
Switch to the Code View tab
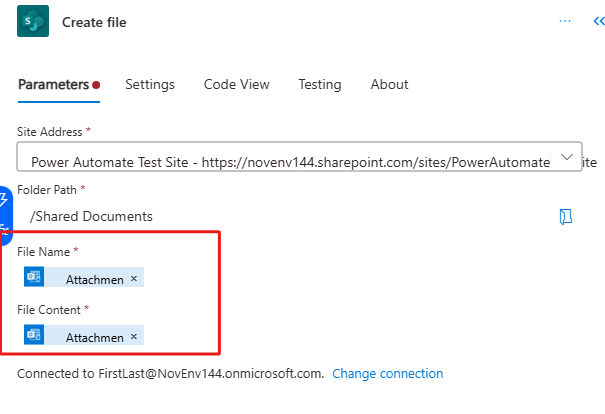(236, 84)
